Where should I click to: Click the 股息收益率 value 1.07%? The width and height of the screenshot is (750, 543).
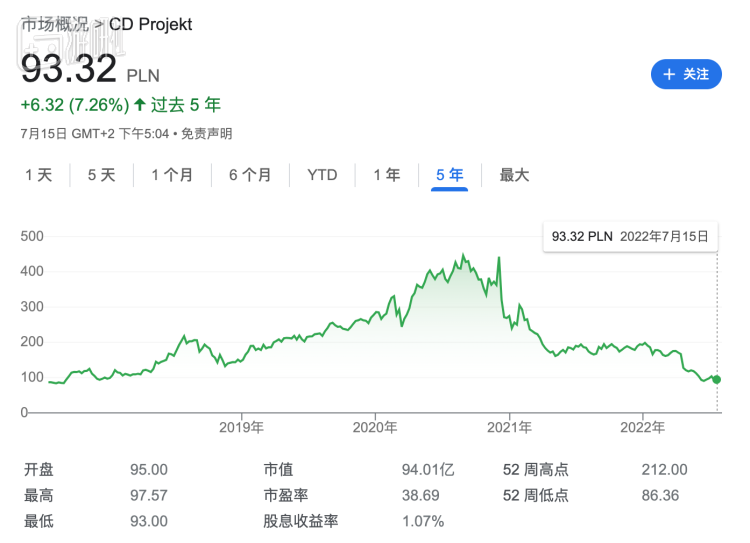[x=423, y=521]
